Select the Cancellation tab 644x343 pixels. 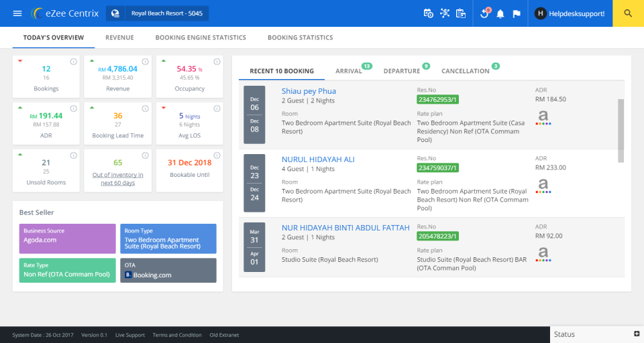coord(466,71)
